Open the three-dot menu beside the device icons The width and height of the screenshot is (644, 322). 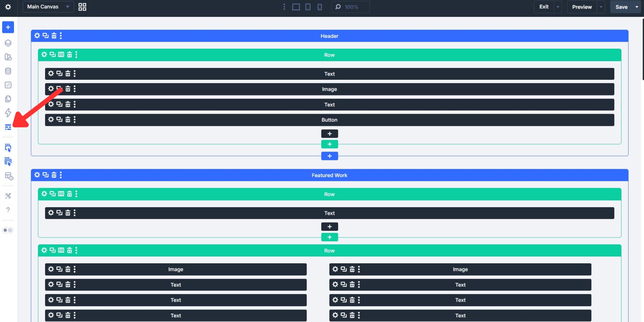tap(284, 7)
